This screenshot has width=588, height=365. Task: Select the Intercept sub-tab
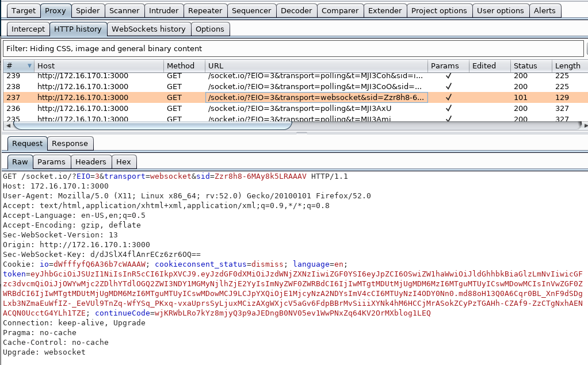(x=28, y=29)
